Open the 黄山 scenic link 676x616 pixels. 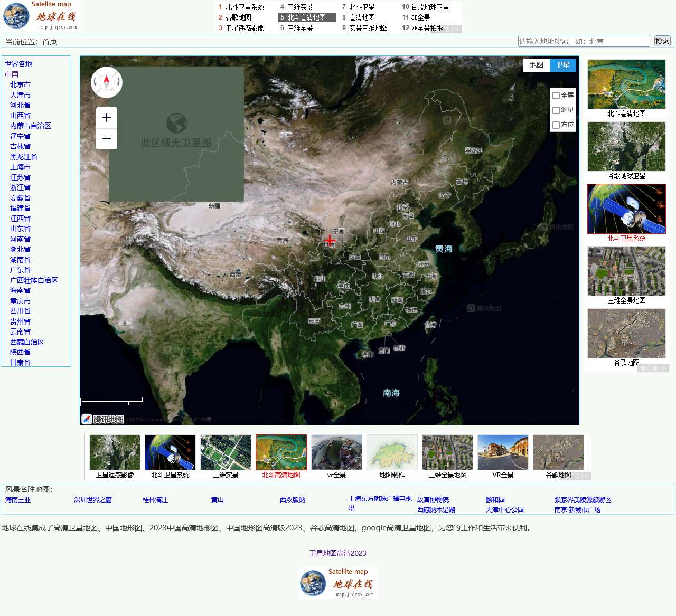[x=218, y=499]
